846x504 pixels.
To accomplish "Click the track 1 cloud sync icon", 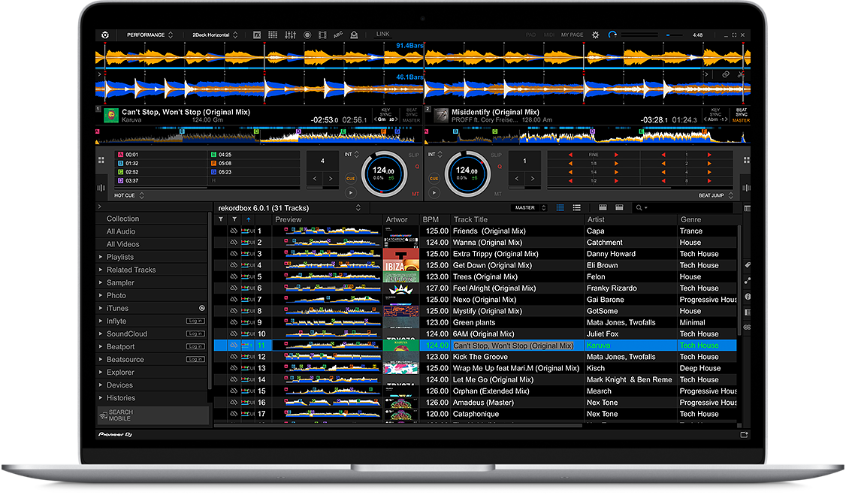I will pos(234,231).
